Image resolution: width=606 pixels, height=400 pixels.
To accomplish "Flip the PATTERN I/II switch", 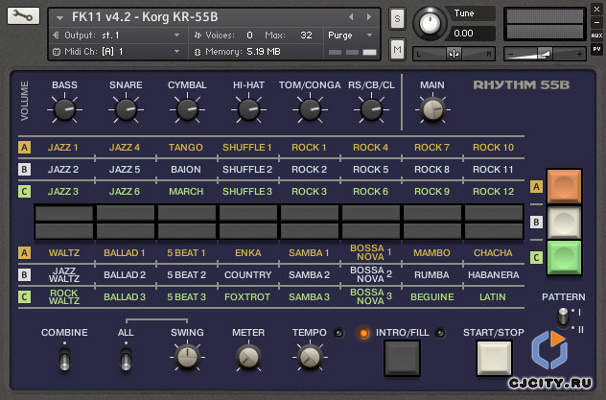I will pyautogui.click(x=563, y=317).
